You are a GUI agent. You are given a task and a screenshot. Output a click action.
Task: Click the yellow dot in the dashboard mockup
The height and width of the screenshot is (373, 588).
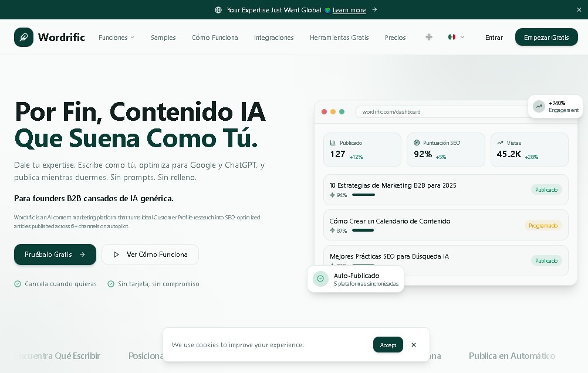coord(333,111)
